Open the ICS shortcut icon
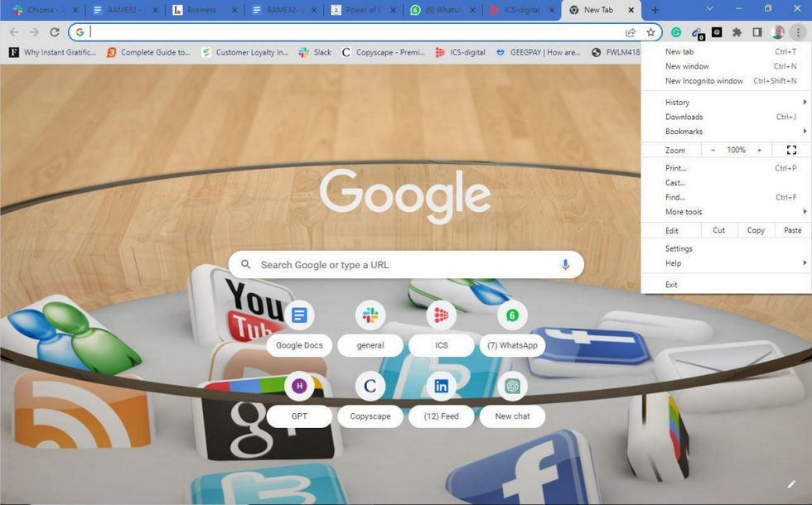The width and height of the screenshot is (812, 505). 441,315
